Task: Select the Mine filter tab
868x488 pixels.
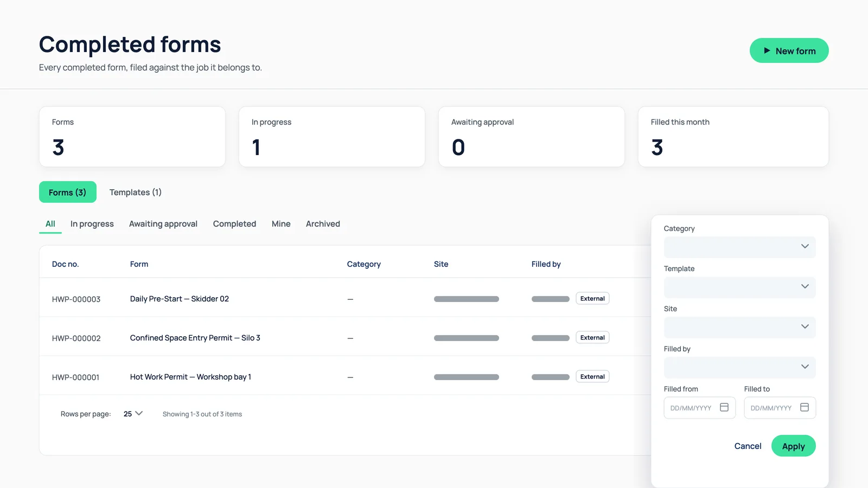Action: click(x=281, y=224)
